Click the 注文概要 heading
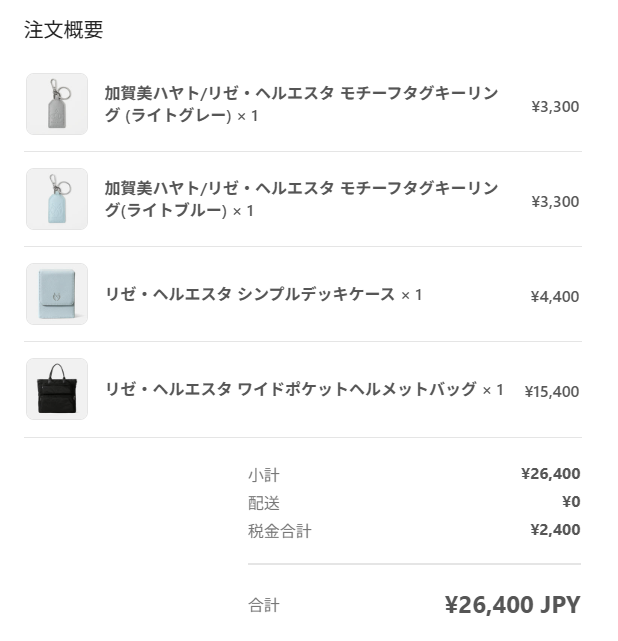The height and width of the screenshot is (641, 618). (64, 30)
